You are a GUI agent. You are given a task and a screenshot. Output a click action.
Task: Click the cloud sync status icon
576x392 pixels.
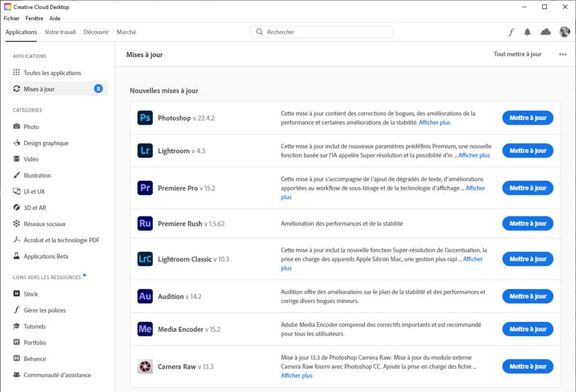[546, 32]
